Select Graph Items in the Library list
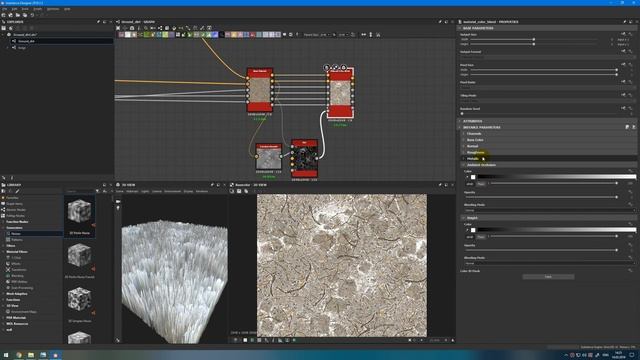The height and width of the screenshot is (360, 640). (14, 204)
